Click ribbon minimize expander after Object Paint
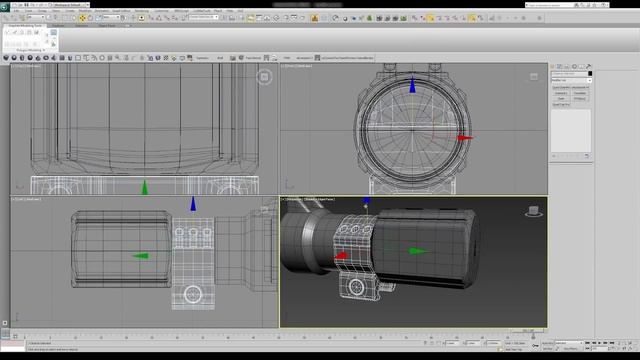The height and width of the screenshot is (360, 640). pos(128,26)
